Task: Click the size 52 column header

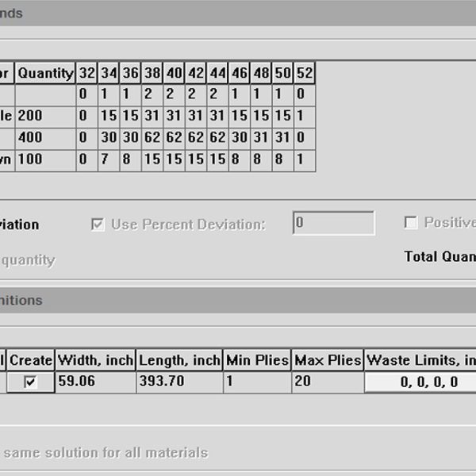Action: point(305,73)
